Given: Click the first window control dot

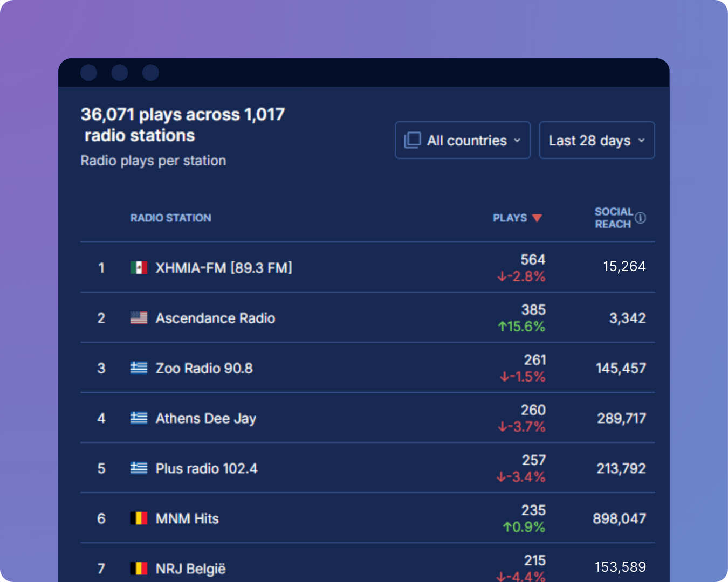Looking at the screenshot, I should click(88, 72).
